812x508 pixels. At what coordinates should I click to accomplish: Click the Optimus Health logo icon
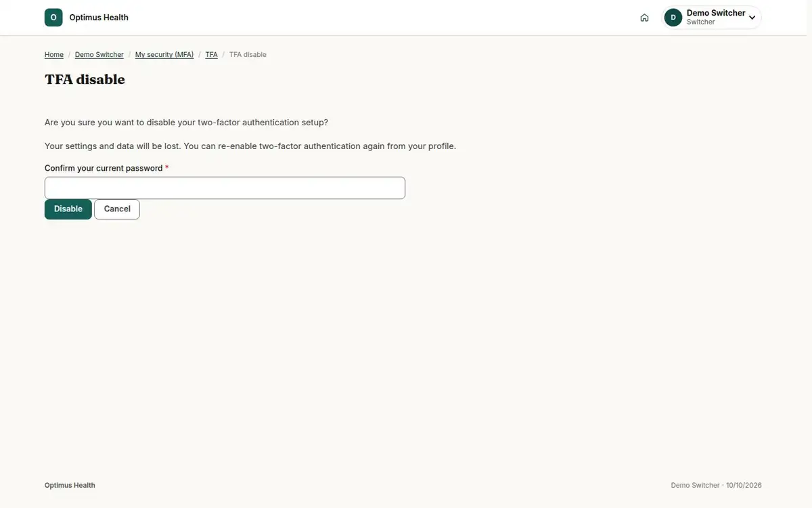(53, 18)
